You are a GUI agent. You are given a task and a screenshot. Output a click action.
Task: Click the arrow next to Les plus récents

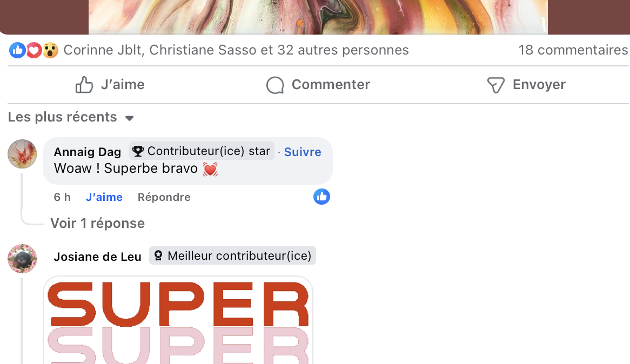point(129,118)
